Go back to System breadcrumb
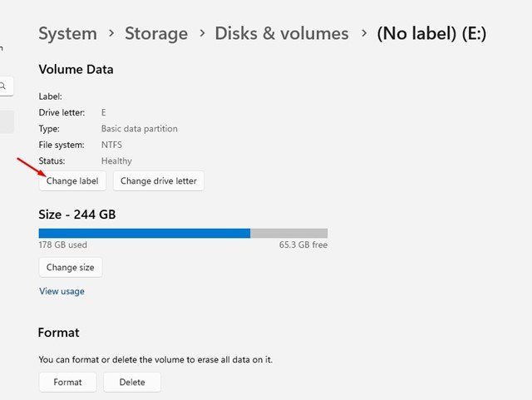 [x=67, y=34]
